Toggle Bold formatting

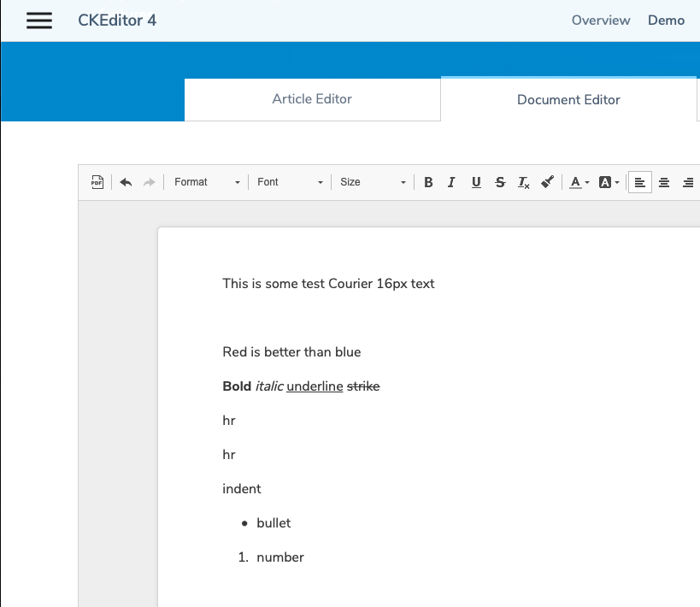[428, 182]
